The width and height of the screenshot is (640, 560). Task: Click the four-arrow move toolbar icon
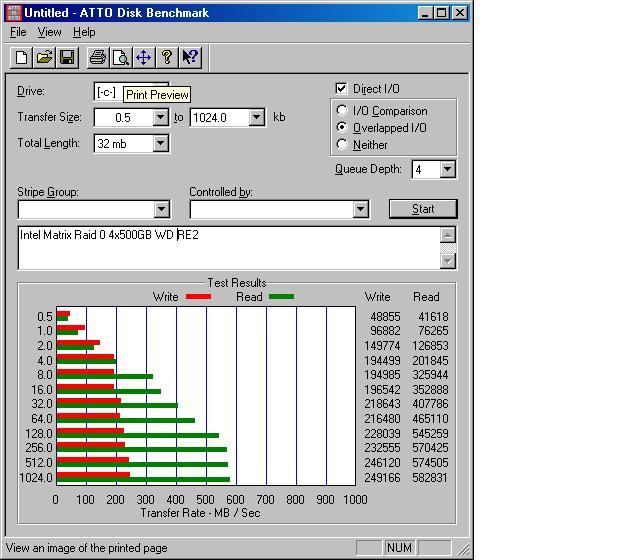[x=144, y=58]
